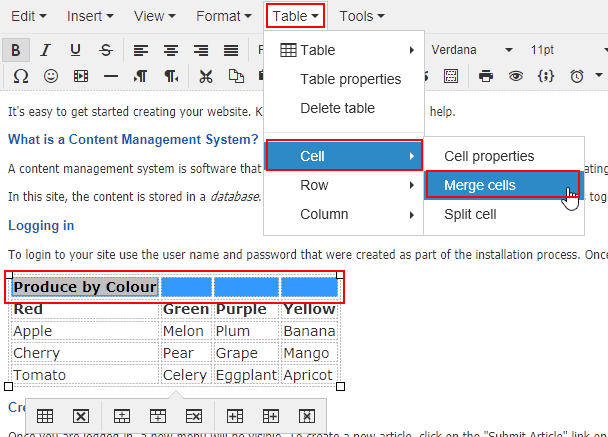The width and height of the screenshot is (608, 437).
Task: Toggle bold formatting button
Action: pos(16,50)
